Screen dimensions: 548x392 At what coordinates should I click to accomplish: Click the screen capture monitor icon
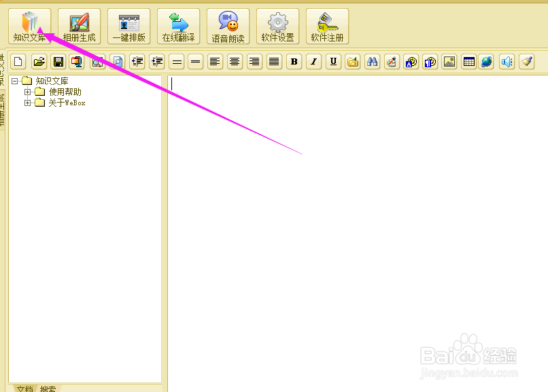(x=77, y=62)
